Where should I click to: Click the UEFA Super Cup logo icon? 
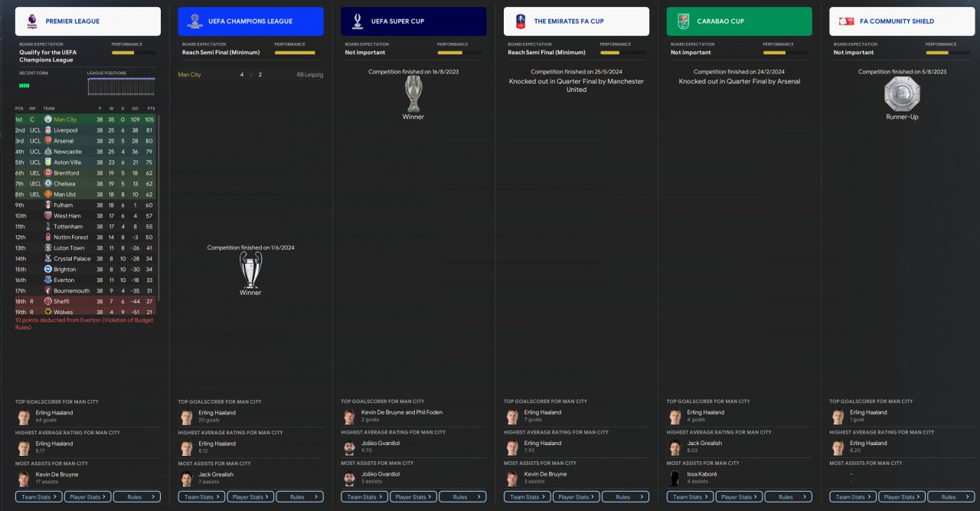pos(357,21)
